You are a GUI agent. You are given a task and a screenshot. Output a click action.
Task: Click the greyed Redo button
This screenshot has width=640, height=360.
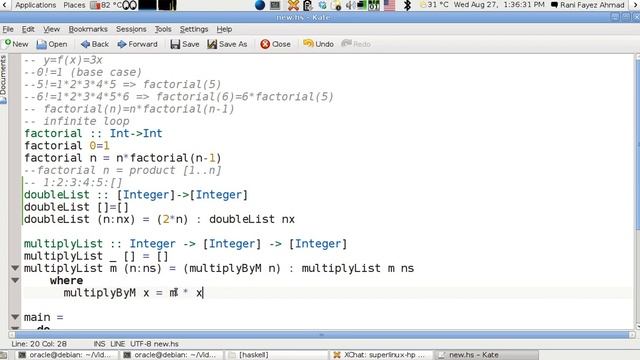(356, 44)
